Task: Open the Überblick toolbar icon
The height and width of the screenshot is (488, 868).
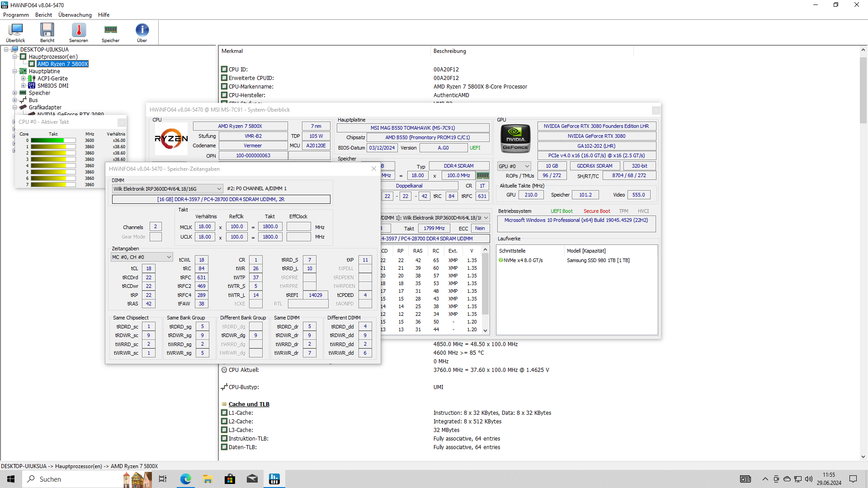Action: pyautogui.click(x=15, y=31)
